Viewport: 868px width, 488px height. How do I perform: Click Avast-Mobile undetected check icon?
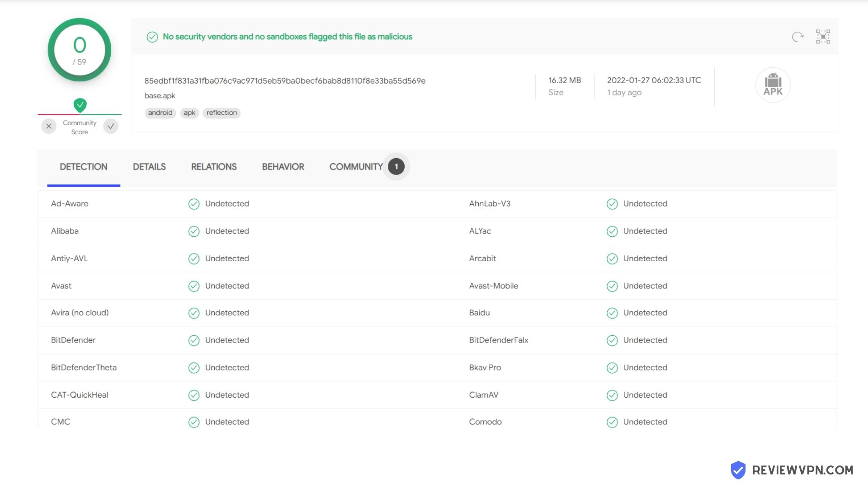pyautogui.click(x=612, y=286)
